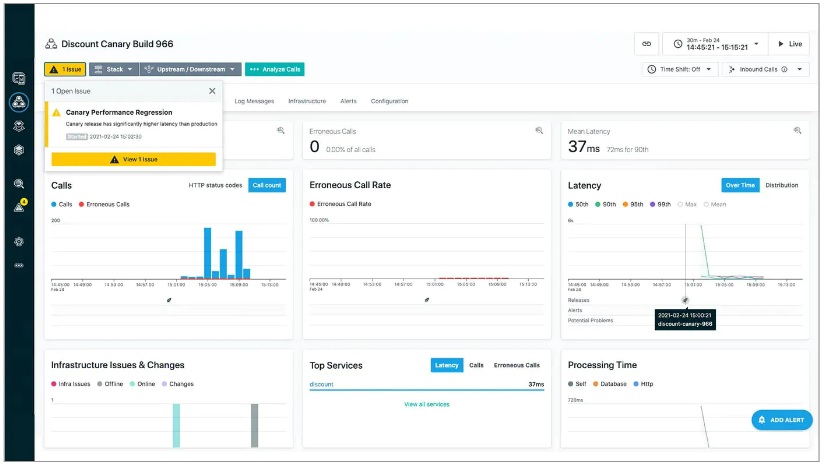The height and width of the screenshot is (466, 823).
Task: Toggle the Self processing time series
Action: [x=577, y=384]
